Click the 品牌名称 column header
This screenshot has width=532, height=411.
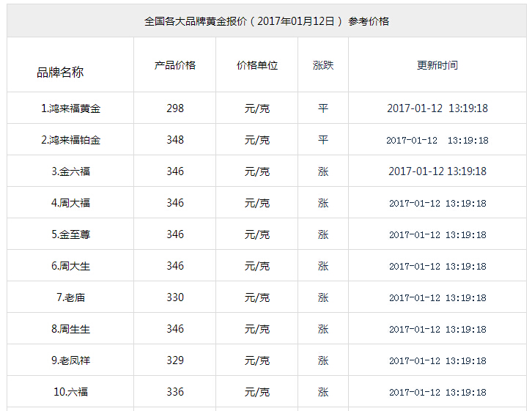pyautogui.click(x=60, y=72)
